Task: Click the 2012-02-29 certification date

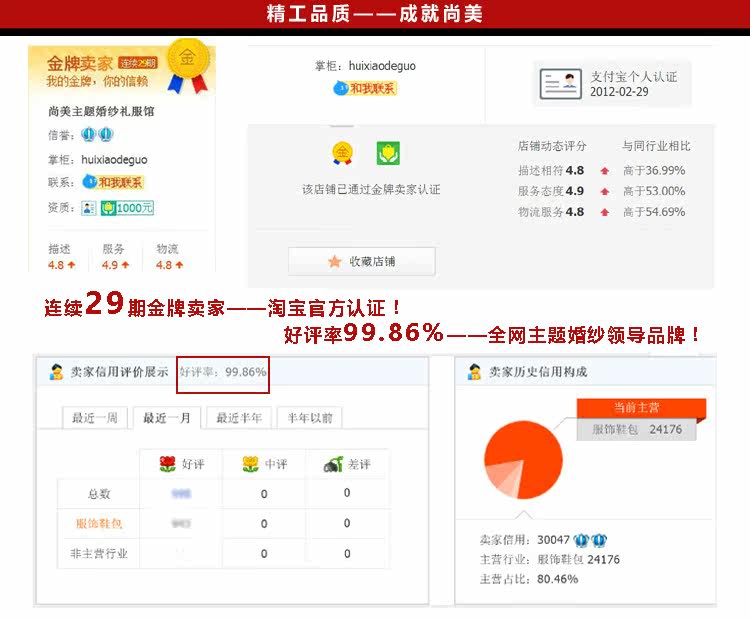Action: pos(619,92)
